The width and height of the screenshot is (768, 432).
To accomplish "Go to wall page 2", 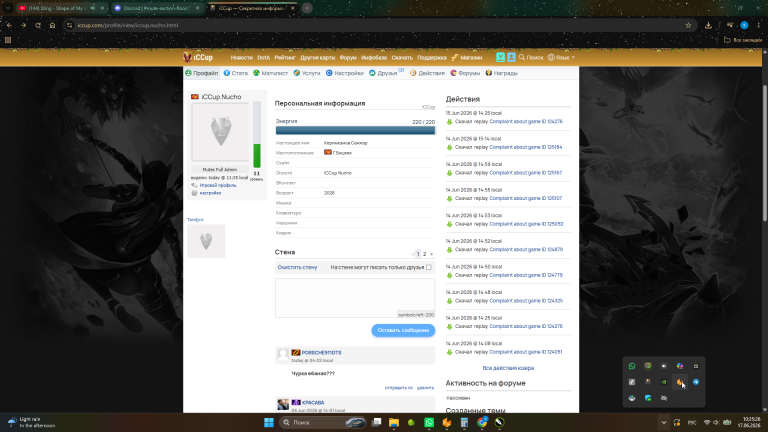I will 425,254.
